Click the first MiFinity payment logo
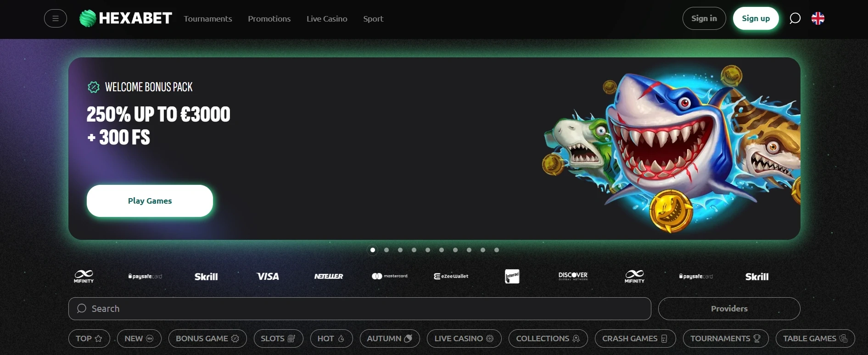The width and height of the screenshot is (868, 355). point(84,276)
